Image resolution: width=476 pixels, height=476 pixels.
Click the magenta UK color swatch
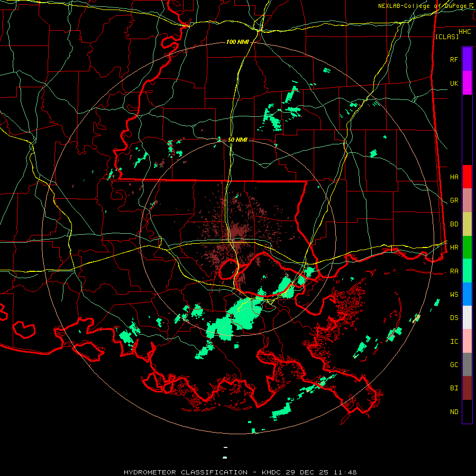(x=467, y=83)
